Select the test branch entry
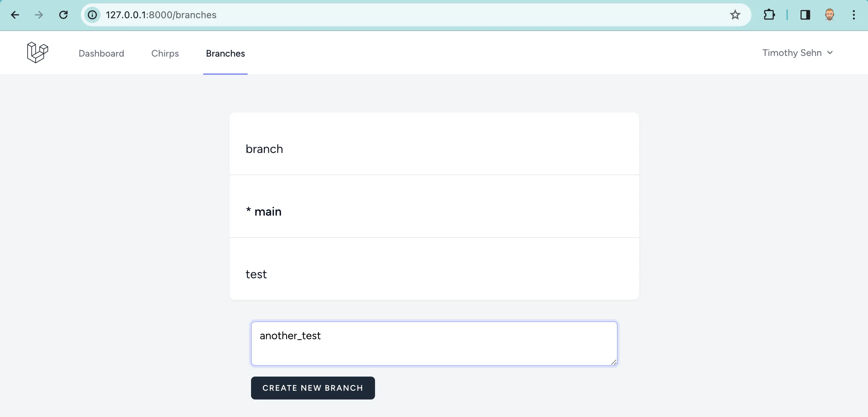868x417 pixels. point(256,274)
